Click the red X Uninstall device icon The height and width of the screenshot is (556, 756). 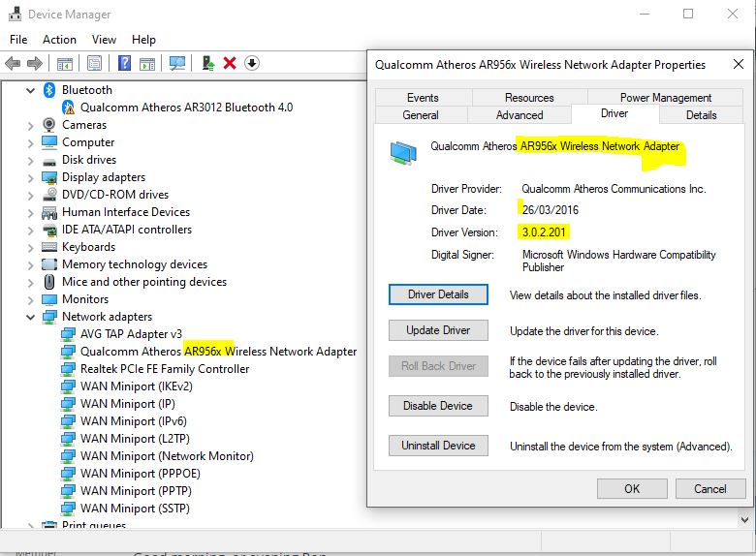tap(230, 63)
